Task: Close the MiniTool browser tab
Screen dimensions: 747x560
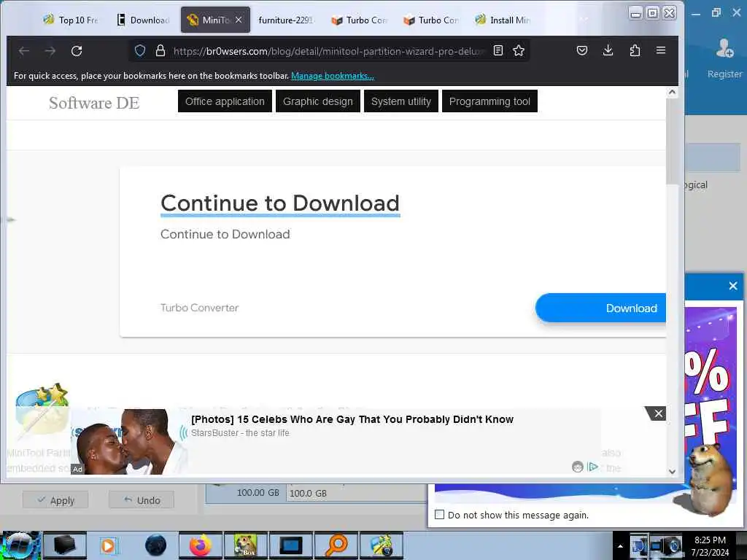Action: tap(239, 20)
